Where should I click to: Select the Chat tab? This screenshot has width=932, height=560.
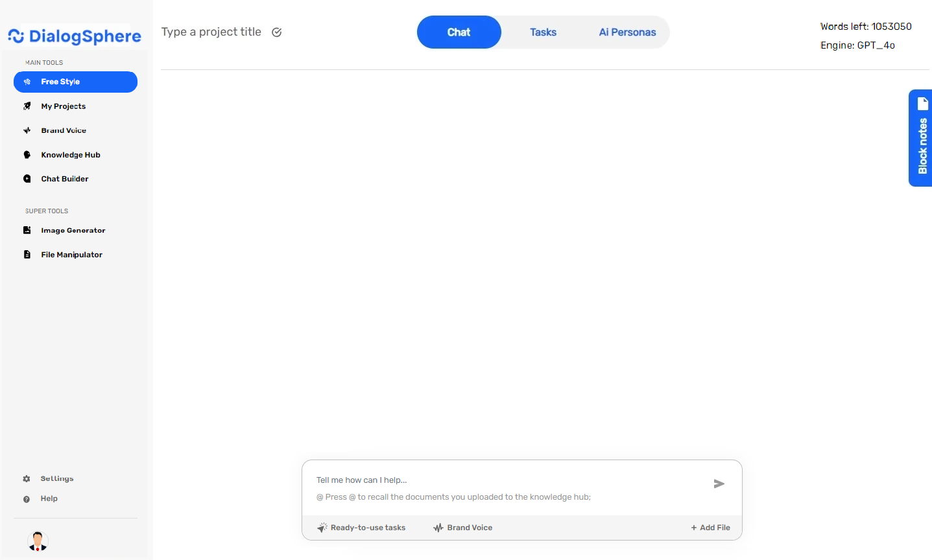(x=459, y=32)
